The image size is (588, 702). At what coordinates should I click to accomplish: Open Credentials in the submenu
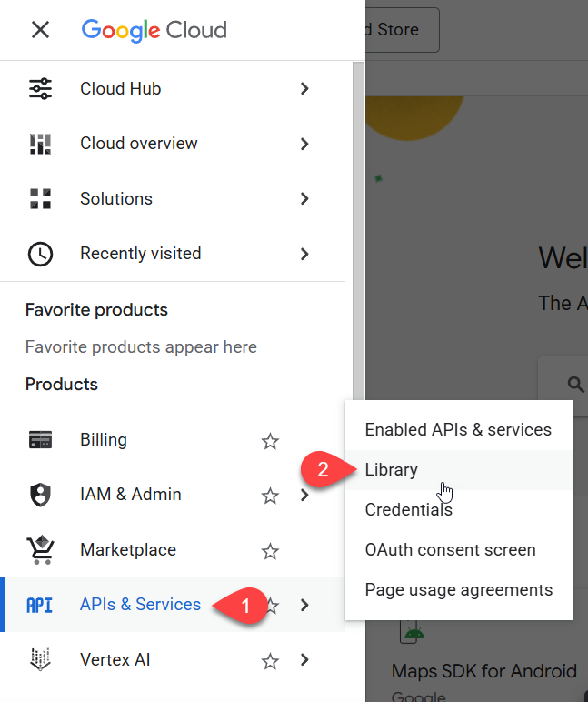408,510
